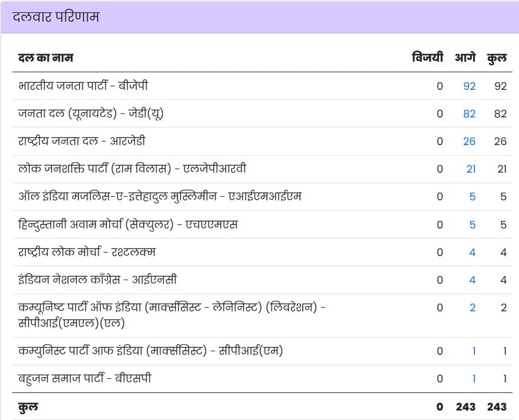This screenshot has height=420, width=519.
Task: Click JD(U) leading seats link 82
Action: coord(469,114)
